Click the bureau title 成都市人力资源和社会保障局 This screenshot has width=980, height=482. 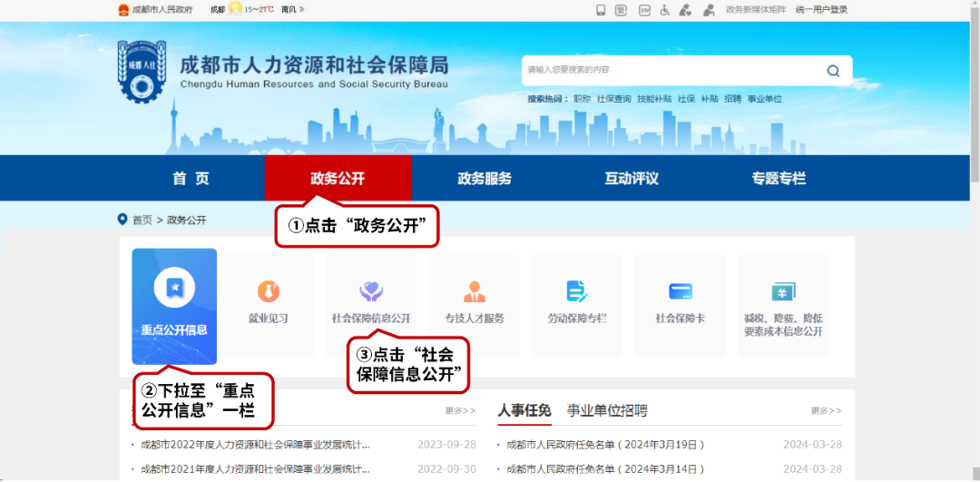click(314, 65)
